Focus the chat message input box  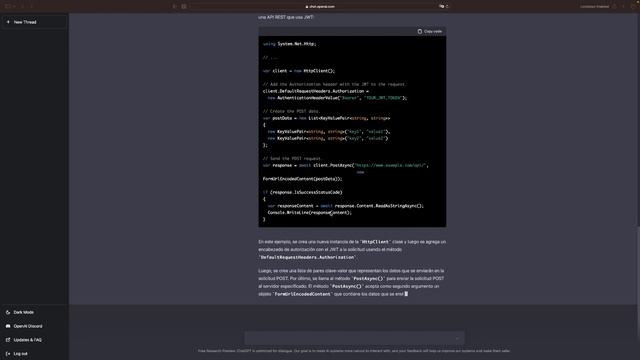[x=354, y=338]
